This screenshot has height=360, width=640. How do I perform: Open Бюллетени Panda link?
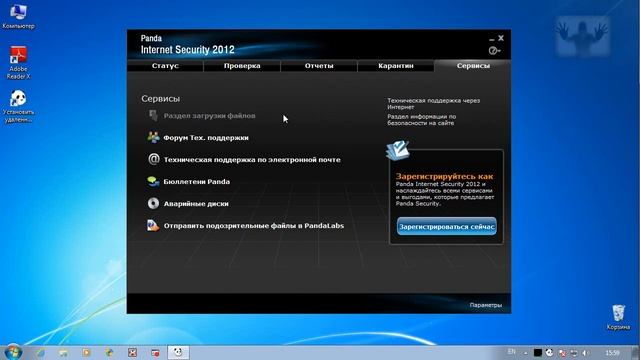click(196, 182)
